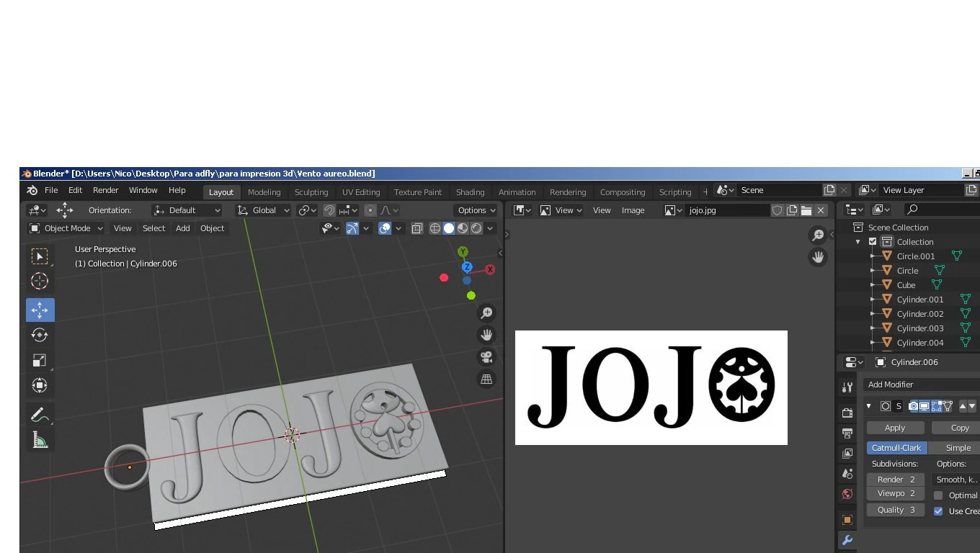Image resolution: width=980 pixels, height=553 pixels.
Task: Switch to Modeling workspace tab
Action: [x=264, y=192]
